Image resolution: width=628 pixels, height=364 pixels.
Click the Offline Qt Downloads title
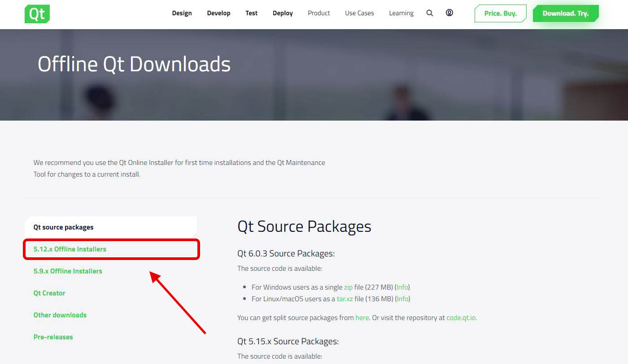[x=134, y=64]
